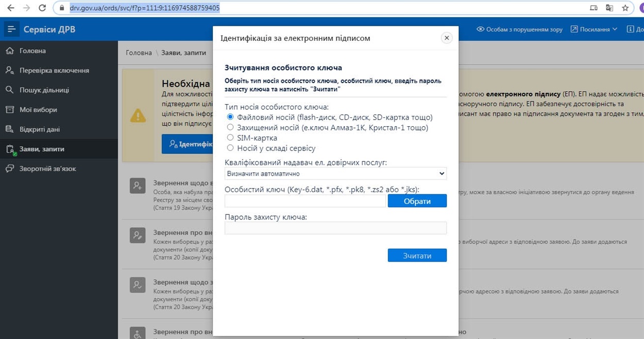Open Особам з порушенням зору accessibility link

pos(519,29)
